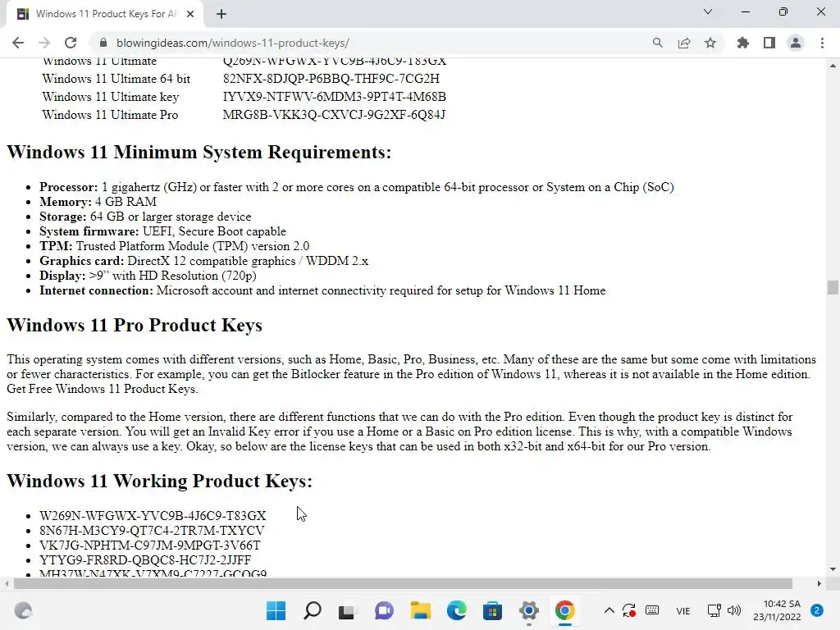This screenshot has height=630, width=840.
Task: Click Windows 11 Ultimate key label
Action: [111, 97]
